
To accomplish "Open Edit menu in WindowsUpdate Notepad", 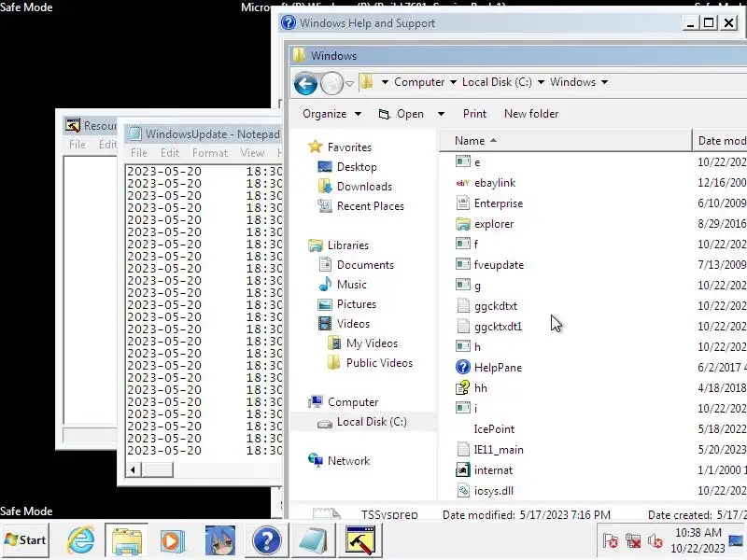I will coord(170,153).
